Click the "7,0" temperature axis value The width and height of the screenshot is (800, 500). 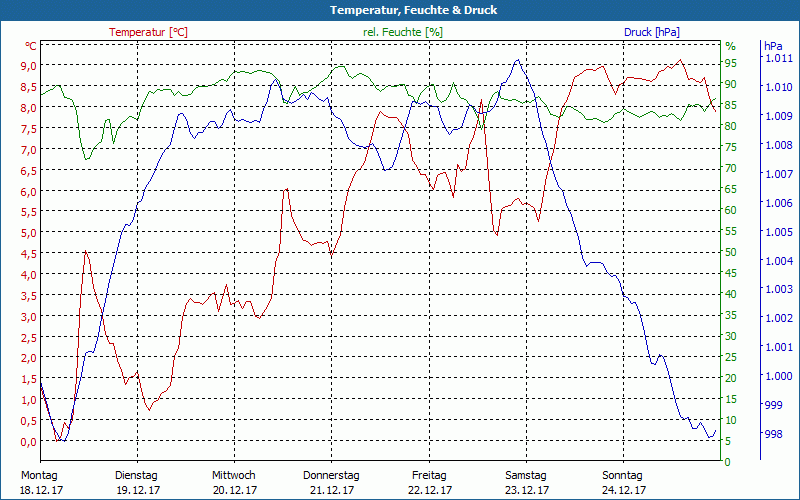[x=29, y=149]
